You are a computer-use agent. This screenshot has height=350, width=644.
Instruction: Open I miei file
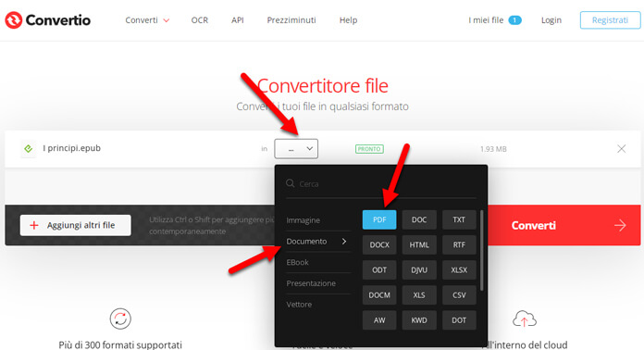(x=486, y=20)
